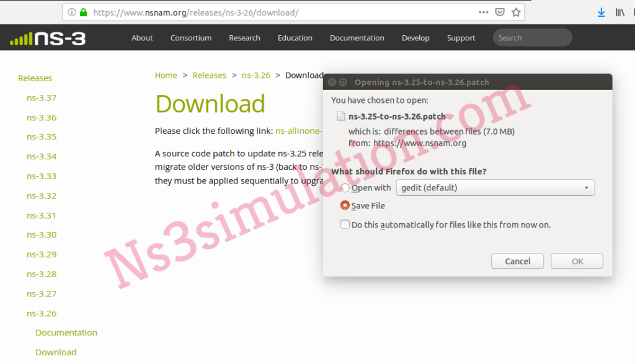This screenshot has width=635, height=364.
Task: Open ns-3.31 in the sidebar
Action: coord(42,216)
